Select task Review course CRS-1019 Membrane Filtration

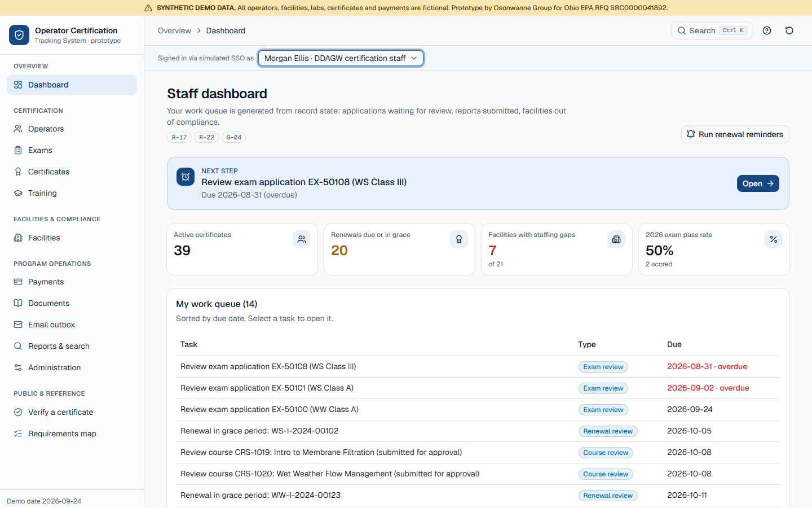(478, 453)
